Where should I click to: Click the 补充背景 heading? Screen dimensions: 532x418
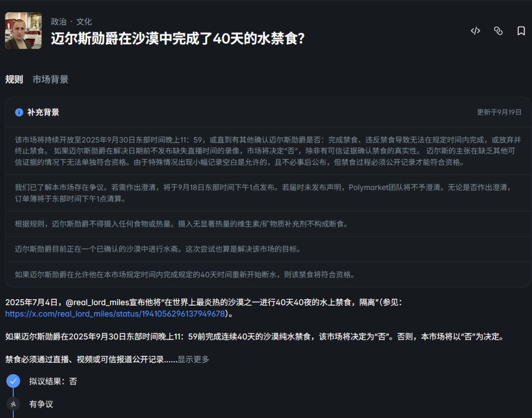pyautogui.click(x=43, y=112)
